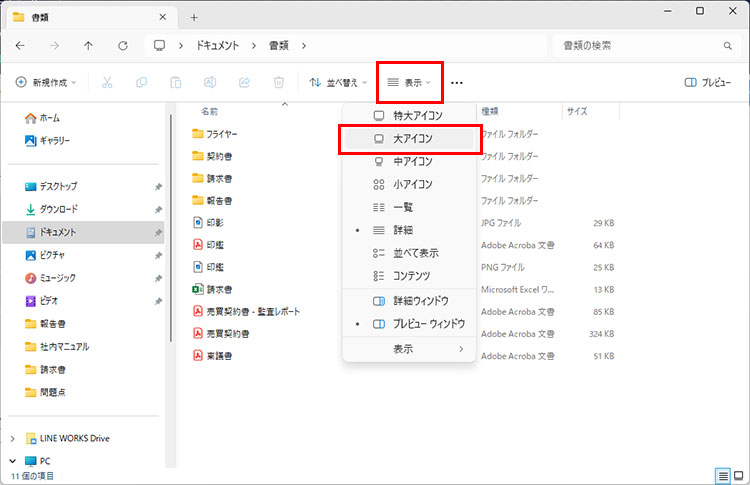750x485 pixels.
Task: Click the 新規作成 button
Action: [x=46, y=83]
